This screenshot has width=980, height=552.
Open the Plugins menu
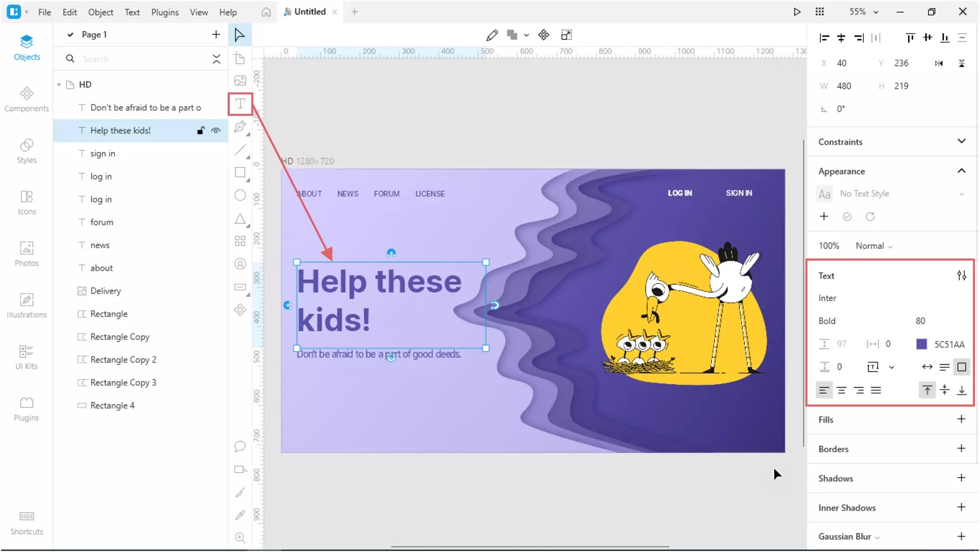click(x=165, y=12)
